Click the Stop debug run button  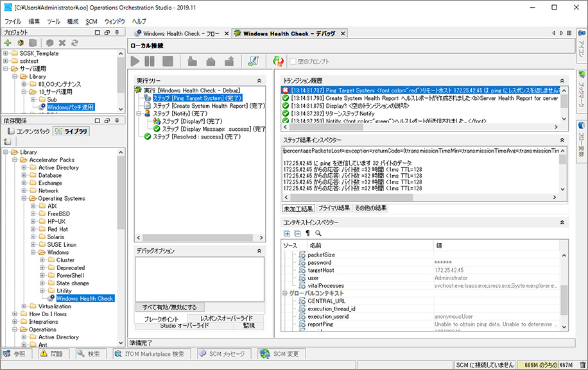[x=168, y=62]
